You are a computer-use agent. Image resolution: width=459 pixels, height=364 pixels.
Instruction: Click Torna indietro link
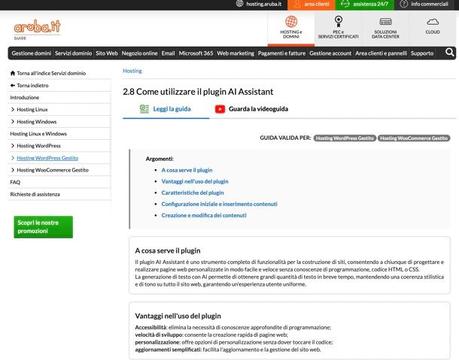point(33,85)
